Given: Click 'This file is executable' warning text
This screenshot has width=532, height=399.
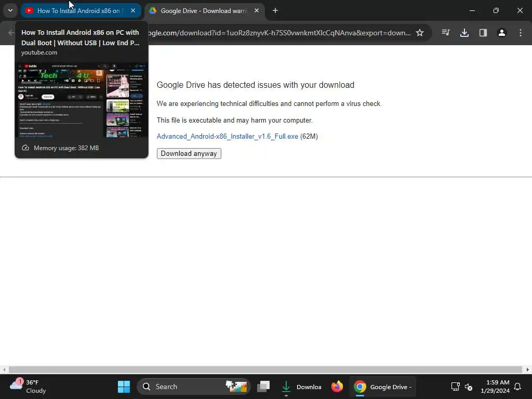Looking at the screenshot, I should click(x=234, y=121).
